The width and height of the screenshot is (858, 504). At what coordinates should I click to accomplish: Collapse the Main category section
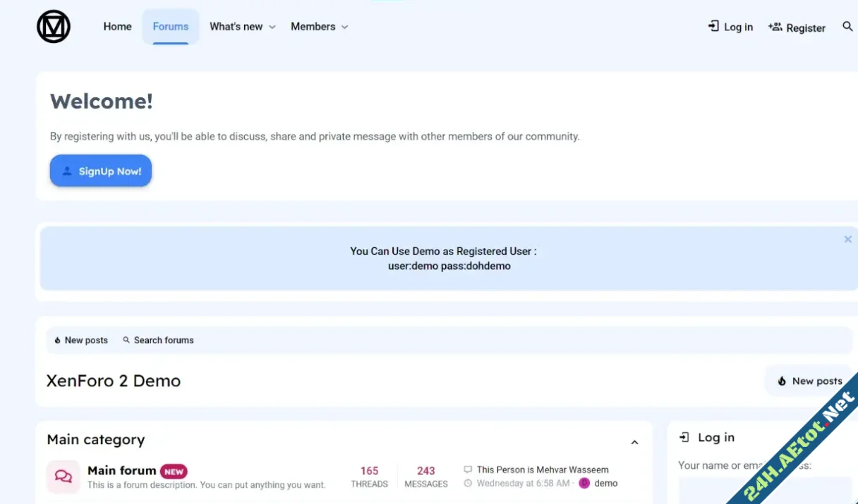(634, 442)
